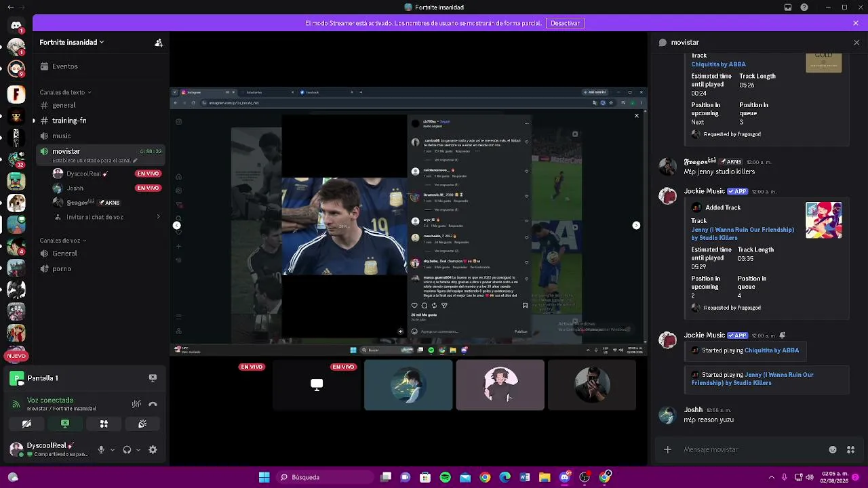Open Discord from the Windows taskbar

click(565, 477)
